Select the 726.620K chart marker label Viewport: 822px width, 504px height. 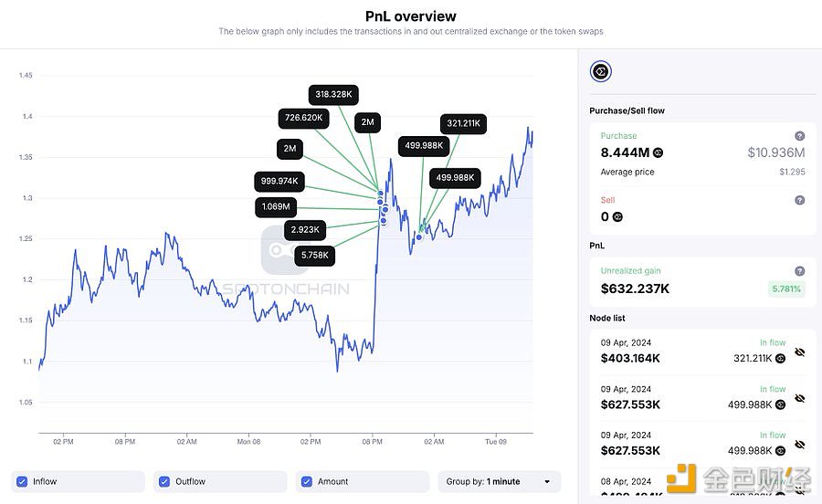(x=304, y=118)
